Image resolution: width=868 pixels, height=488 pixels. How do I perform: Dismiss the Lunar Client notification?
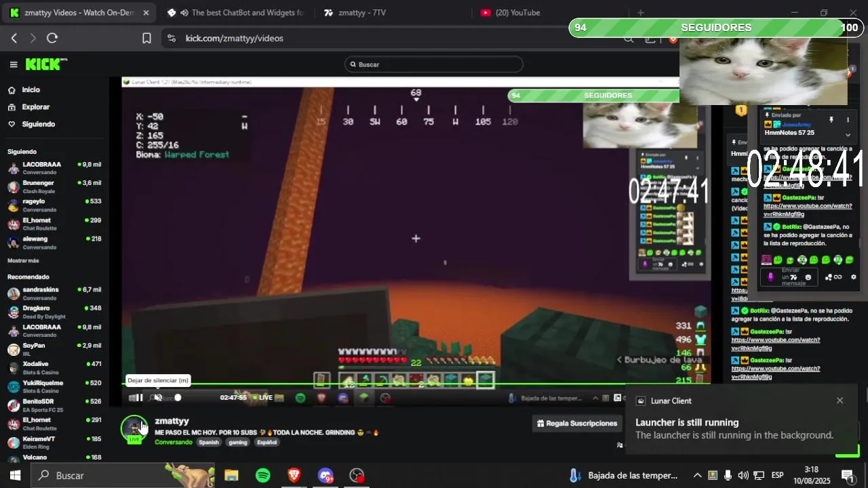coord(840,401)
